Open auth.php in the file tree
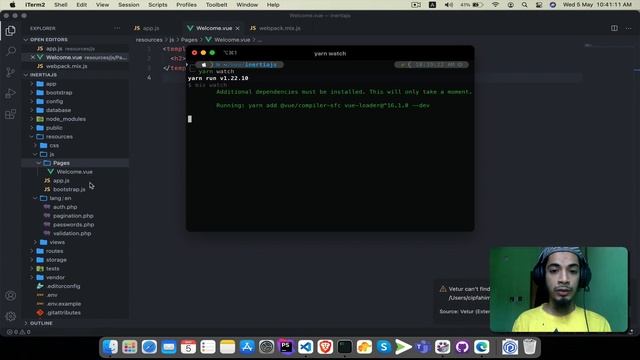The image size is (640, 360). click(x=65, y=207)
